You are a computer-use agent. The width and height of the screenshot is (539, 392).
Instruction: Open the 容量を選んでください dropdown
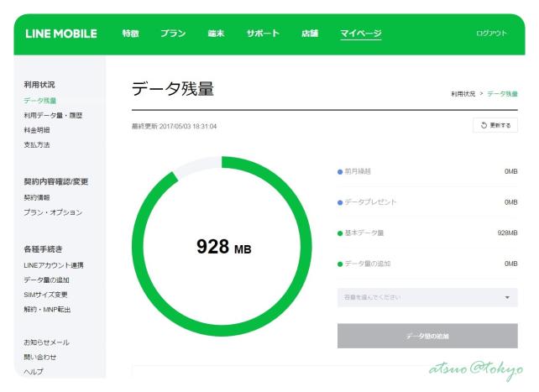click(x=427, y=297)
